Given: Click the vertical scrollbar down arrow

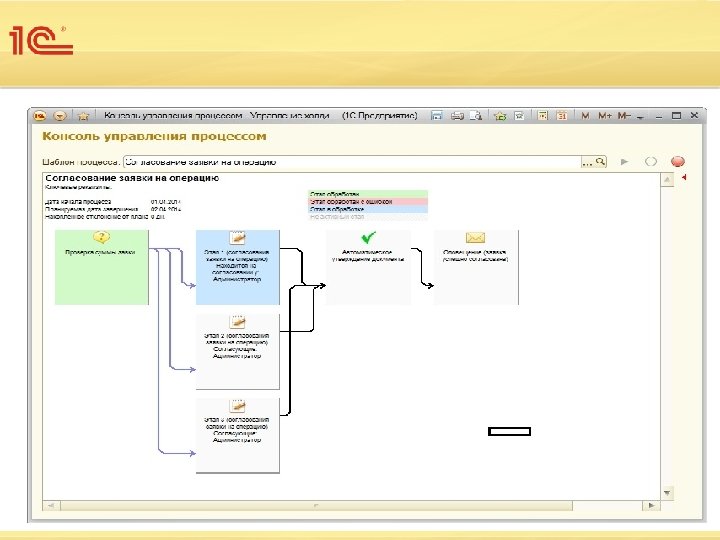Looking at the screenshot, I should point(667,493).
